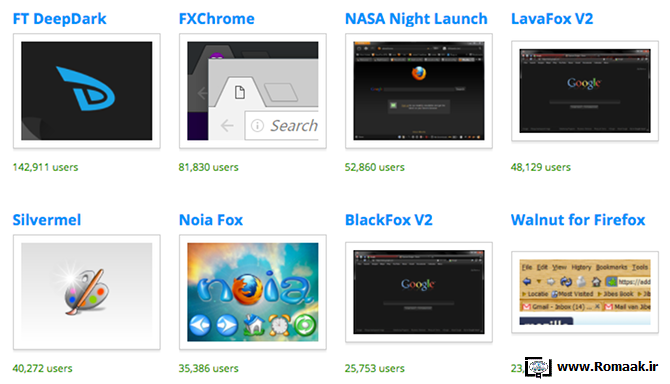Open the Walnut for Firefox title link
The height and width of the screenshot is (384, 670).
click(x=578, y=220)
